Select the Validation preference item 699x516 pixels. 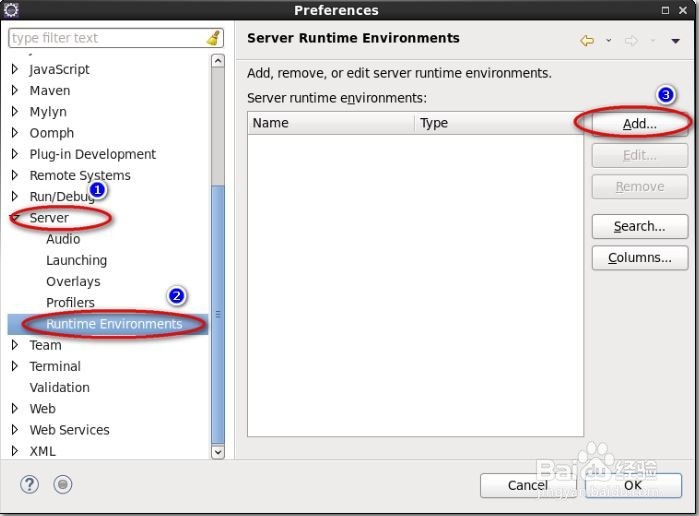pos(60,387)
